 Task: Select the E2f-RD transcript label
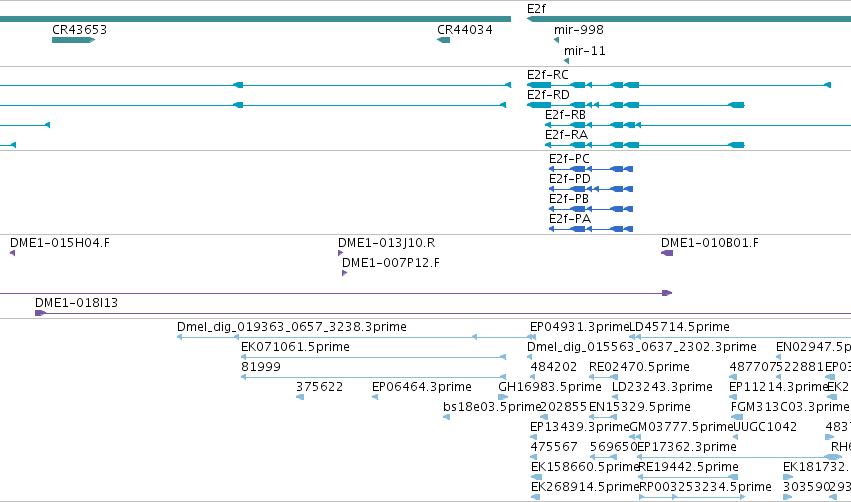548,95
